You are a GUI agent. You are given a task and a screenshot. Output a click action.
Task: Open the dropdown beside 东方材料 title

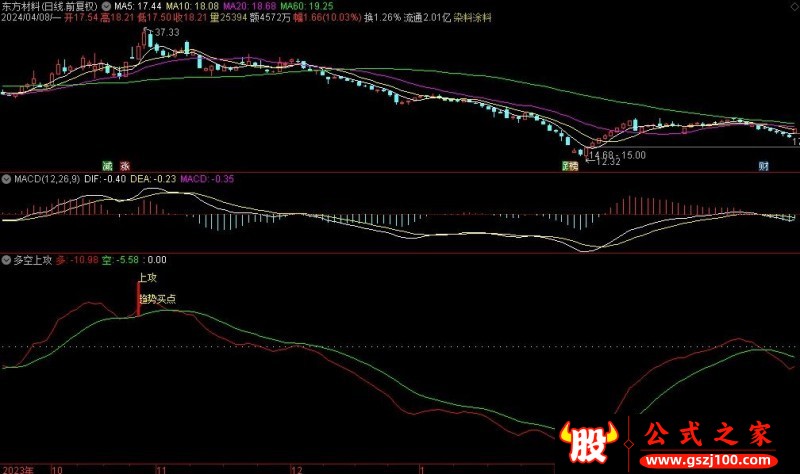[x=106, y=7]
